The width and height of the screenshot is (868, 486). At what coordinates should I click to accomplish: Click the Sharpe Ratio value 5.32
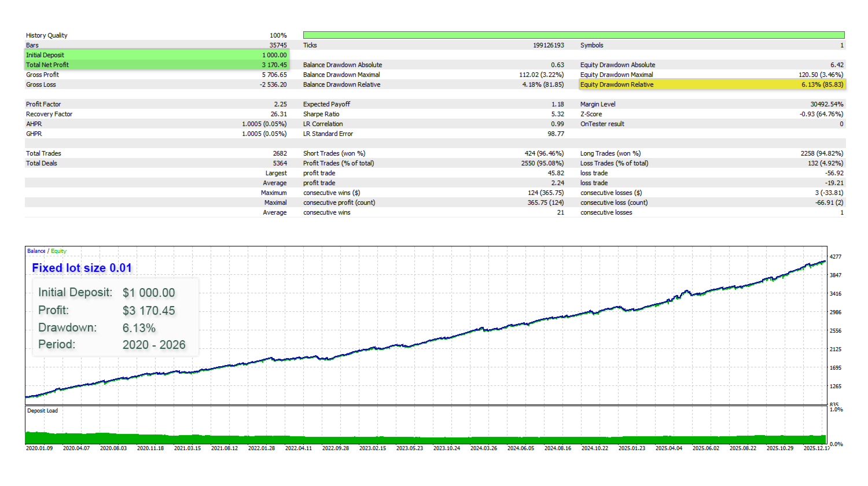(x=557, y=114)
